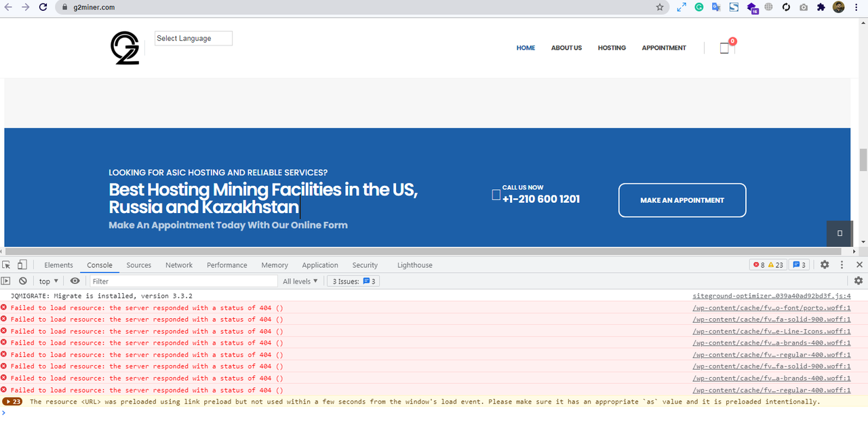Open the Grammarly extension
Screen dimensions: 868x443
(699, 7)
